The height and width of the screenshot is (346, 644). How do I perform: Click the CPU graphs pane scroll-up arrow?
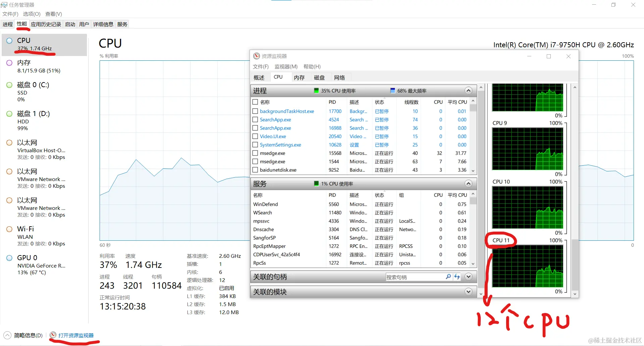(575, 87)
